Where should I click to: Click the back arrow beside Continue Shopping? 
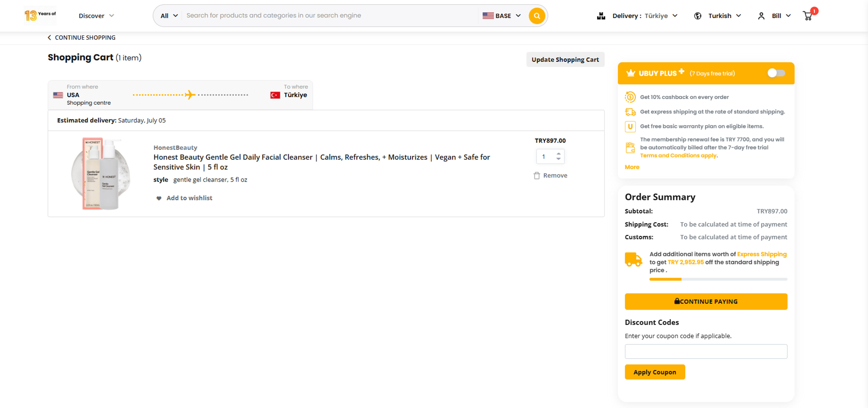(50, 37)
